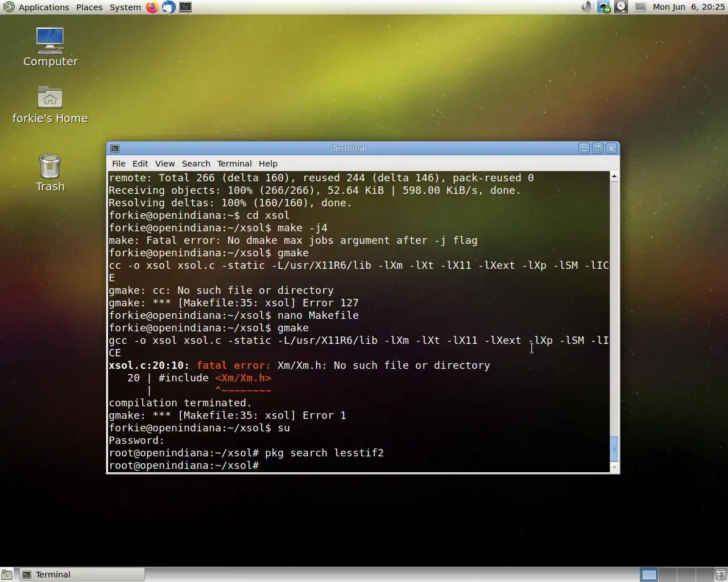Click the 'nano Makefile' command text

coord(318,315)
